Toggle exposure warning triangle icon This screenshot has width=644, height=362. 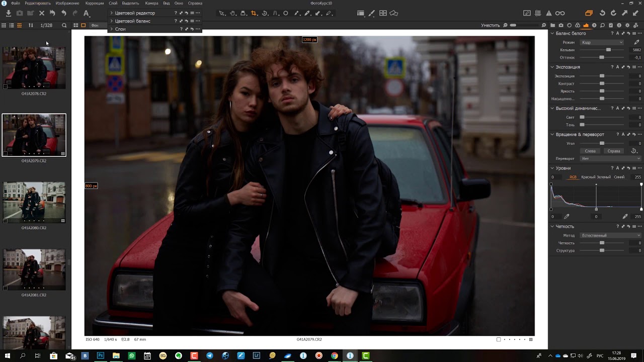(x=549, y=13)
